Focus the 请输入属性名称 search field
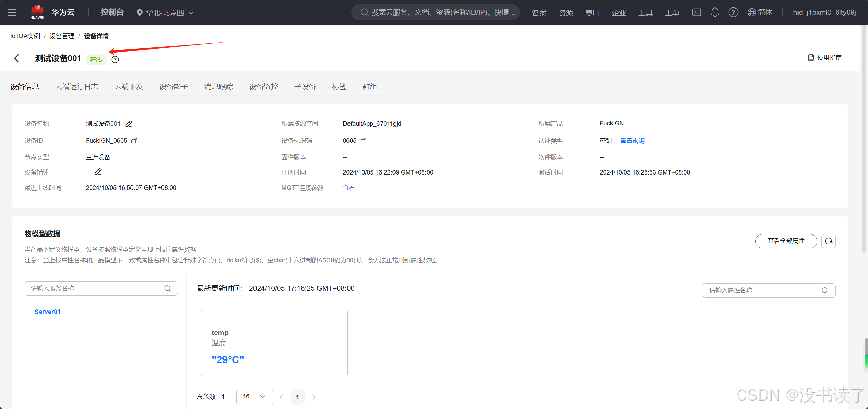Image resolution: width=868 pixels, height=409 pixels. point(763,290)
